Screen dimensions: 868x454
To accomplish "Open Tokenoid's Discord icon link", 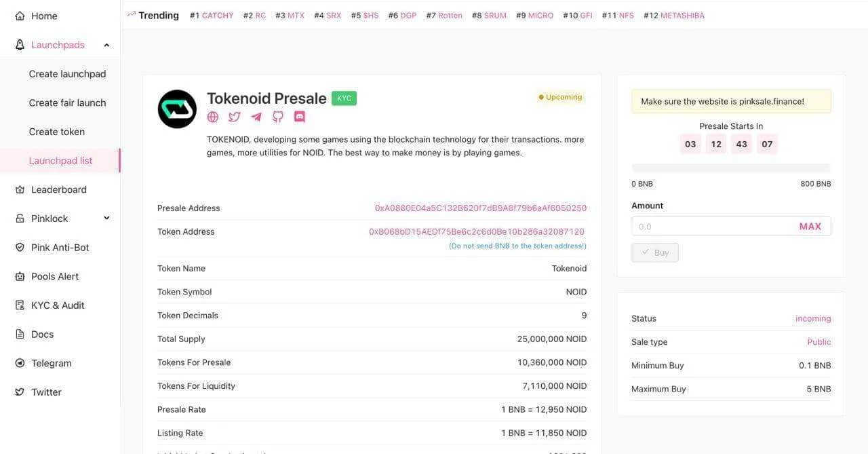I will pos(300,117).
